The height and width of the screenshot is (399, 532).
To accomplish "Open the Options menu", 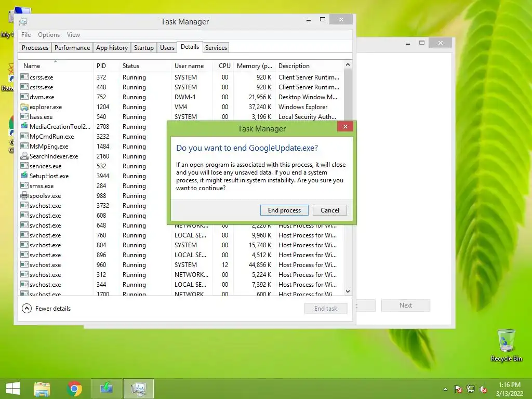I will (x=49, y=35).
